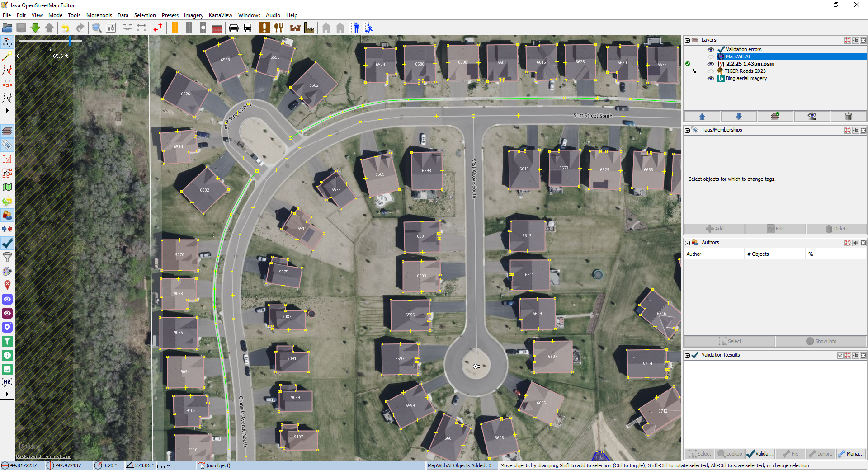Open the Presets menu
Viewport: 868px width, 470px height.
[170, 15]
